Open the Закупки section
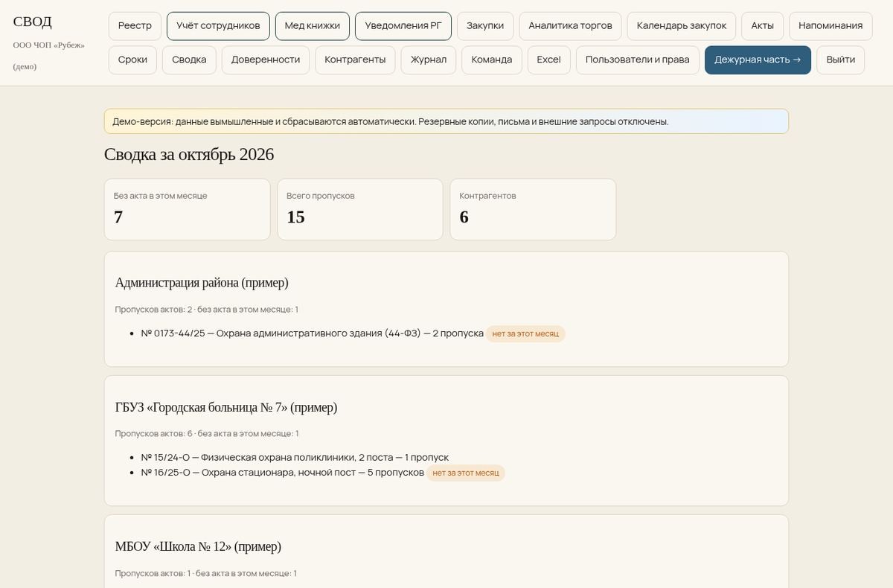893x588 pixels. point(485,25)
